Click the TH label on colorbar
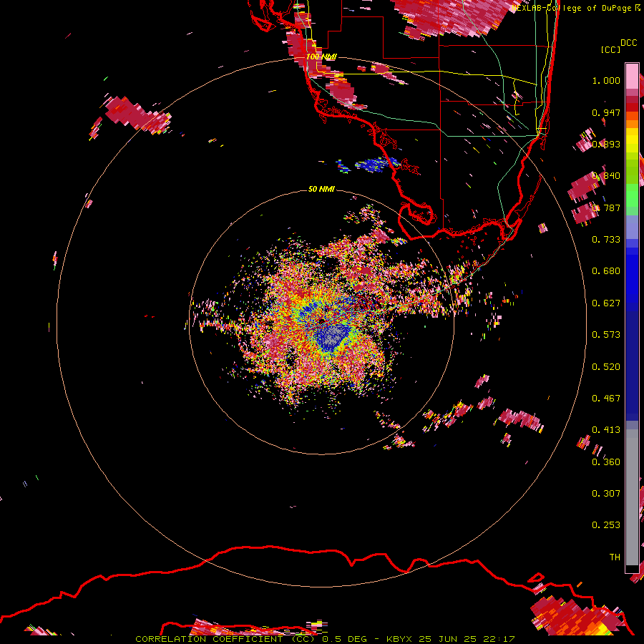The width and height of the screenshot is (644, 644). 615,557
